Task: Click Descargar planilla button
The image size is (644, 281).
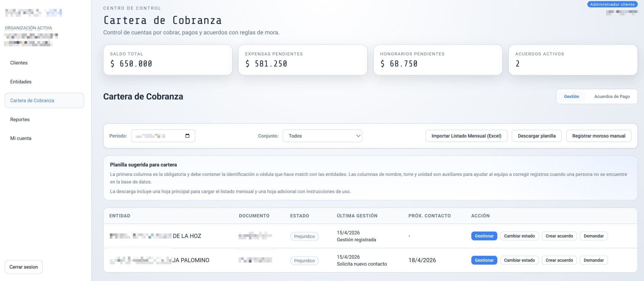Action: pos(536,136)
